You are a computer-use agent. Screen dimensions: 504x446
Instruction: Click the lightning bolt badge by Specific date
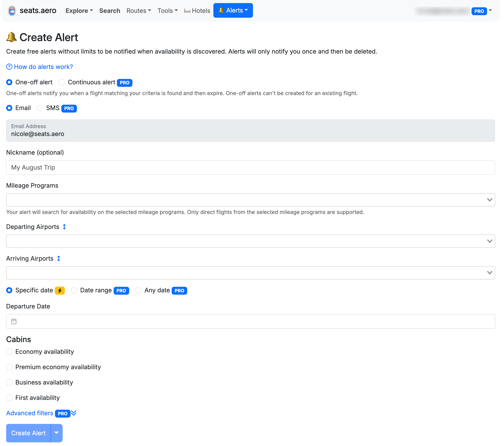[60, 291]
